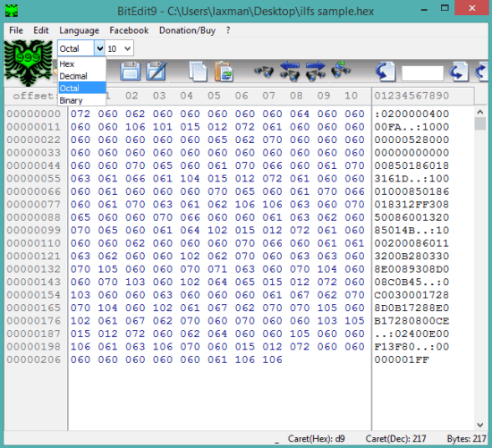Open the File menu
The height and width of the screenshot is (448, 492).
point(16,30)
